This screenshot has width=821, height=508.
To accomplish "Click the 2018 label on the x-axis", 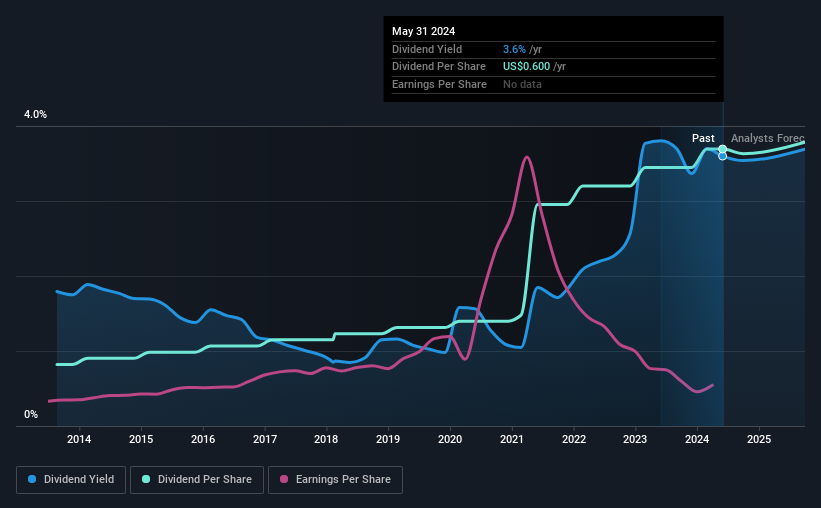I will point(326,439).
